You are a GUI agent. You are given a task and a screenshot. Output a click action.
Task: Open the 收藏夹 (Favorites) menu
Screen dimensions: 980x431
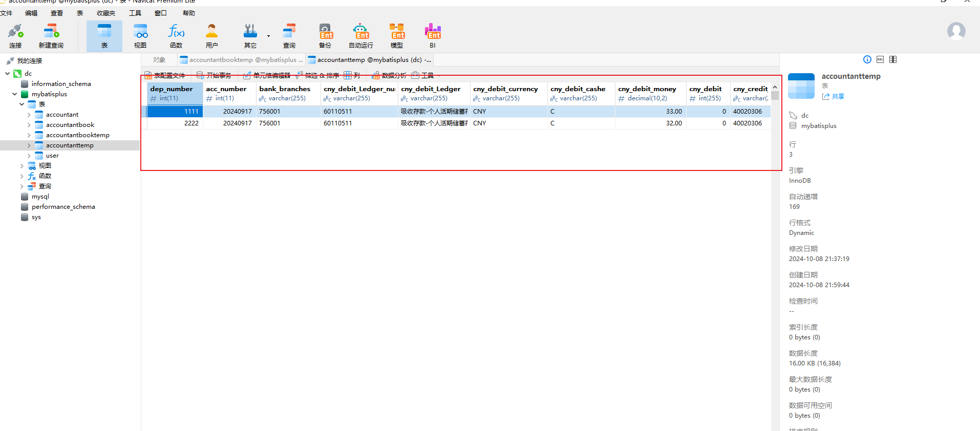pyautogui.click(x=106, y=13)
